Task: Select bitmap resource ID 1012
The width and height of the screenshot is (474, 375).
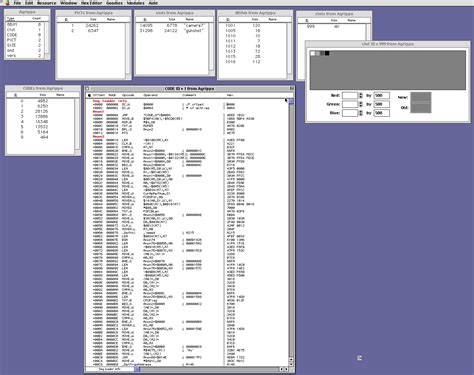Action: [253, 46]
